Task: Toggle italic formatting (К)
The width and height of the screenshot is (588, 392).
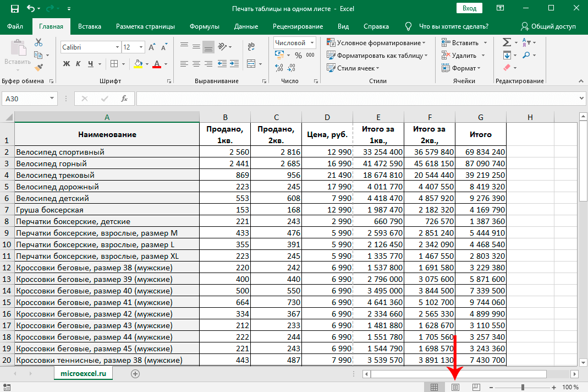Action: pos(79,63)
